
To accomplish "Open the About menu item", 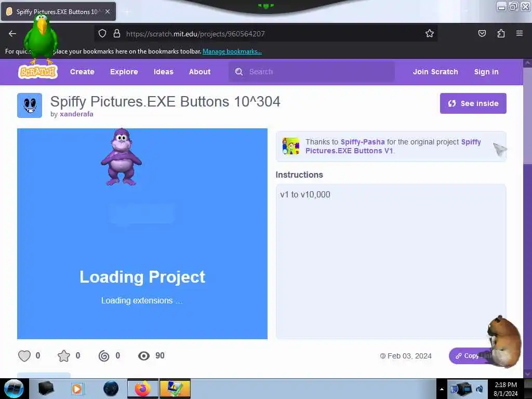I will click(x=199, y=72).
